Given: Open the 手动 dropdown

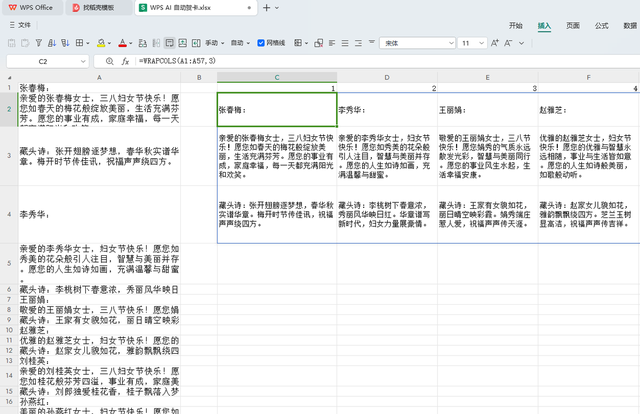Looking at the screenshot, I should click(215, 43).
